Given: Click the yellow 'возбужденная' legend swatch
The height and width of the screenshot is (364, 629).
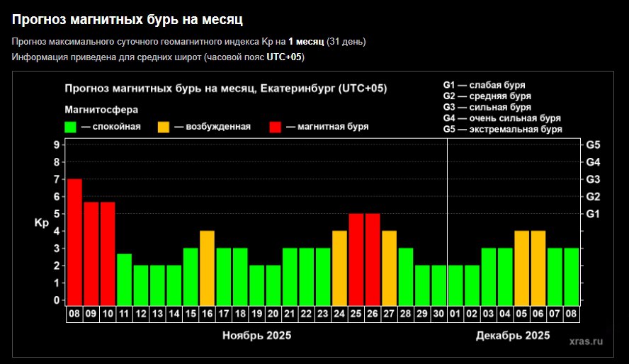Looking at the screenshot, I should (x=164, y=127).
